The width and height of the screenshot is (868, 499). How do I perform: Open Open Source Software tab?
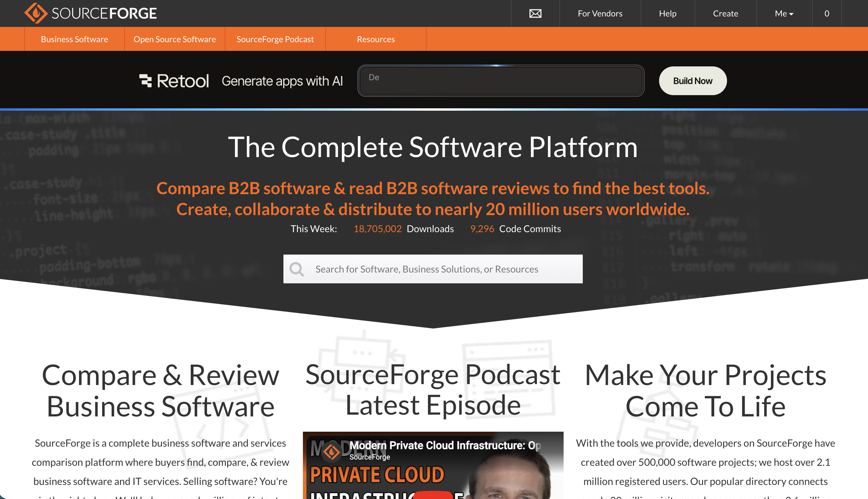pyautogui.click(x=174, y=39)
